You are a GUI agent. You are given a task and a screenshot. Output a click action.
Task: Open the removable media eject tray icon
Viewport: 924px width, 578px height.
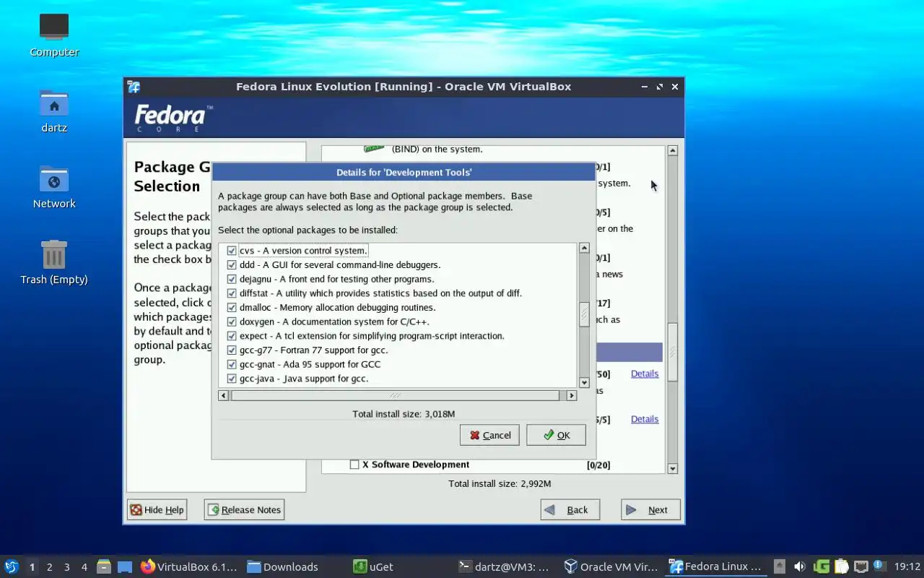(780, 567)
